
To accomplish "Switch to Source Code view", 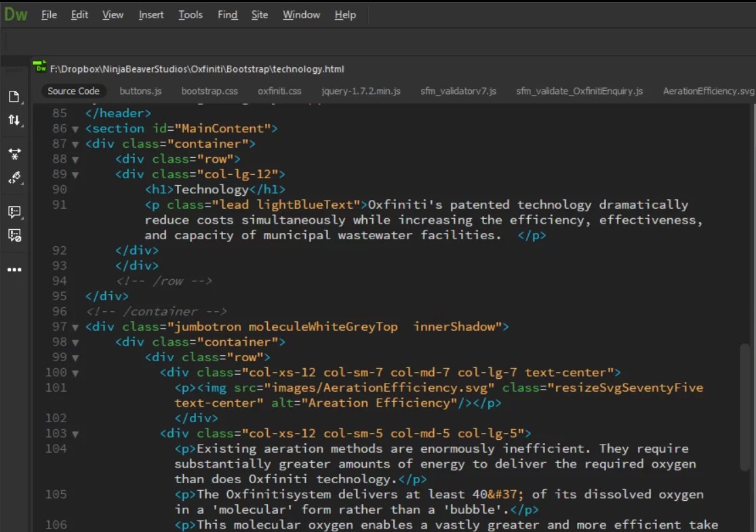I will 73,91.
